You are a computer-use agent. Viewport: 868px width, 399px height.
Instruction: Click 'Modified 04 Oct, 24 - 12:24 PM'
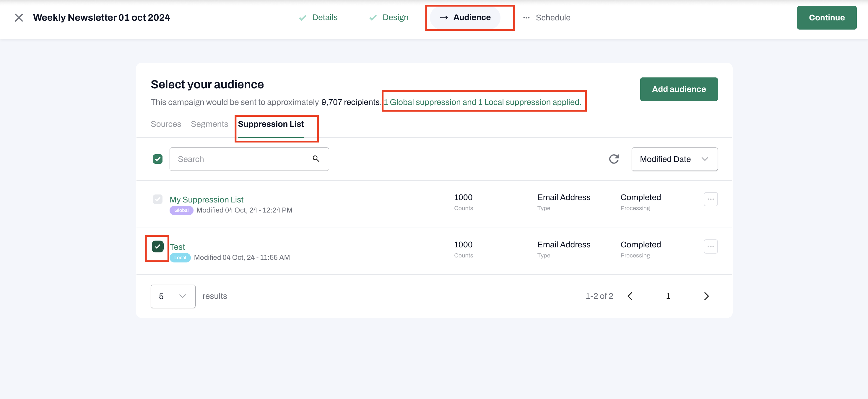point(244,210)
